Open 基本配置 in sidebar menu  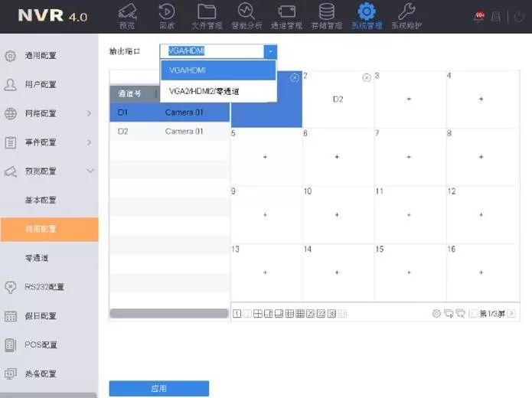coord(41,200)
